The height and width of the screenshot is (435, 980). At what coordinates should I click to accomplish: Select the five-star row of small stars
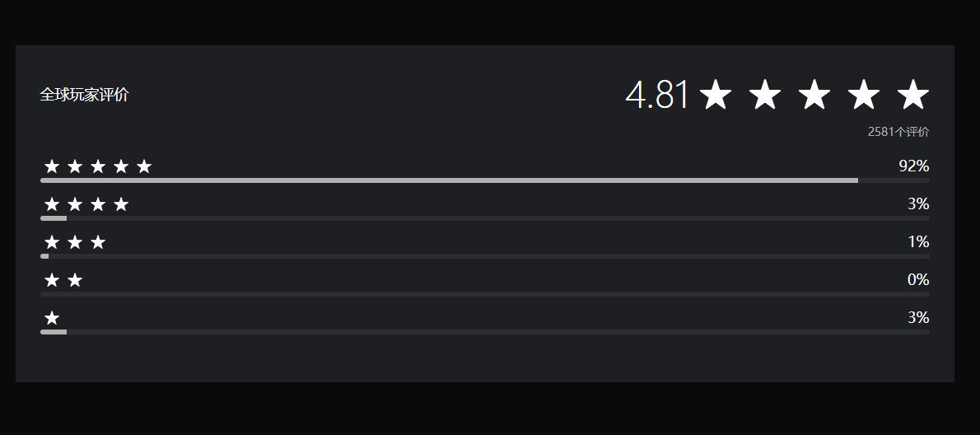coord(98,167)
